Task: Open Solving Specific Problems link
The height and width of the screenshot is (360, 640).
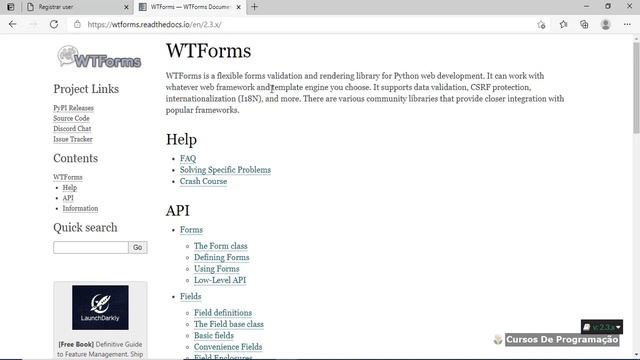Action: [225, 170]
